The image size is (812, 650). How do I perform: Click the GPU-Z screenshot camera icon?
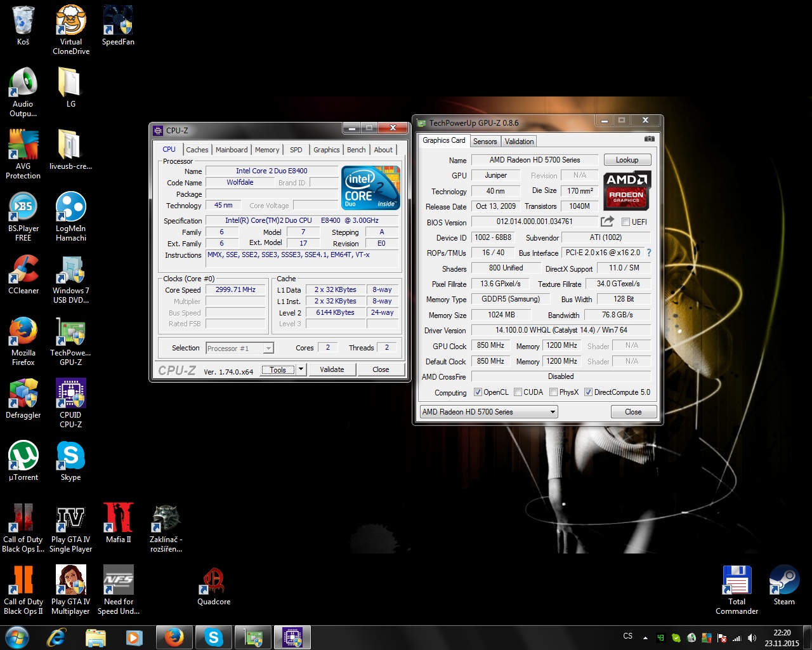click(x=649, y=138)
